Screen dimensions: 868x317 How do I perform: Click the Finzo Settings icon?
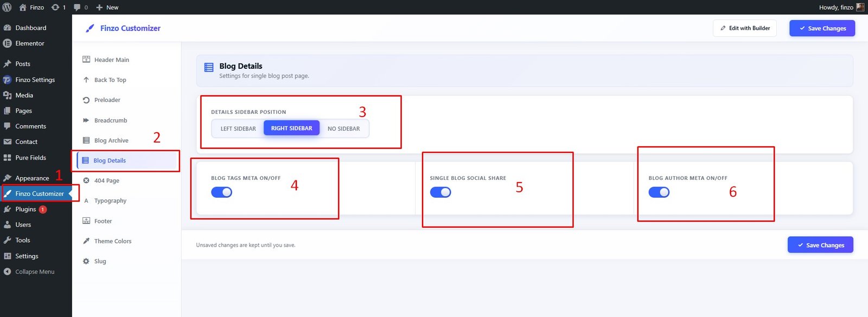pyautogui.click(x=7, y=80)
